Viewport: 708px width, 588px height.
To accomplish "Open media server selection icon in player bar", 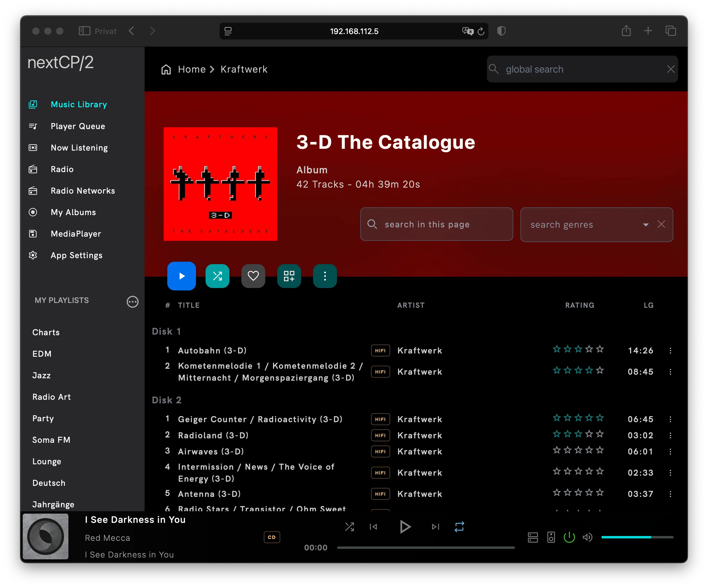I will [x=533, y=538].
